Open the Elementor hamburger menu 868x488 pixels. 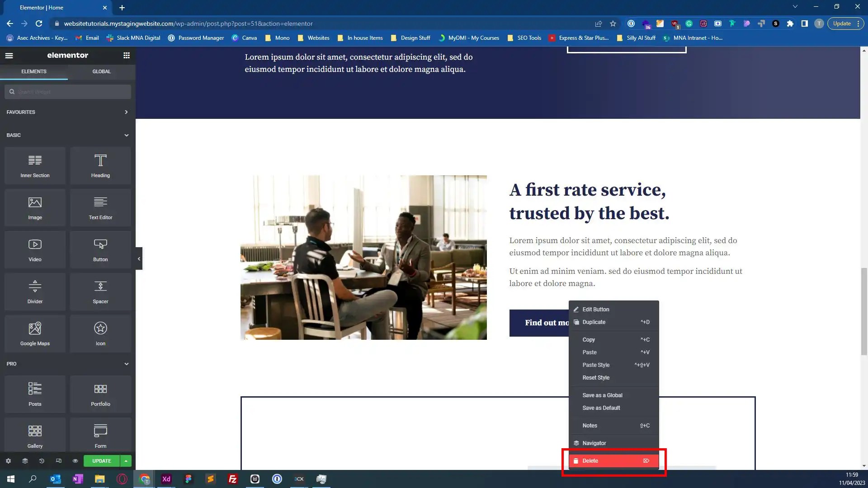[x=9, y=56]
